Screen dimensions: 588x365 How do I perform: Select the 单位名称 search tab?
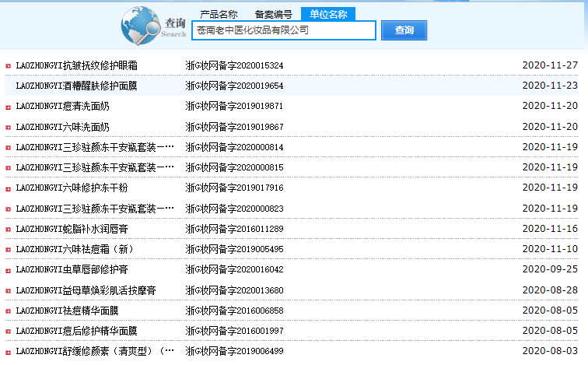click(328, 14)
